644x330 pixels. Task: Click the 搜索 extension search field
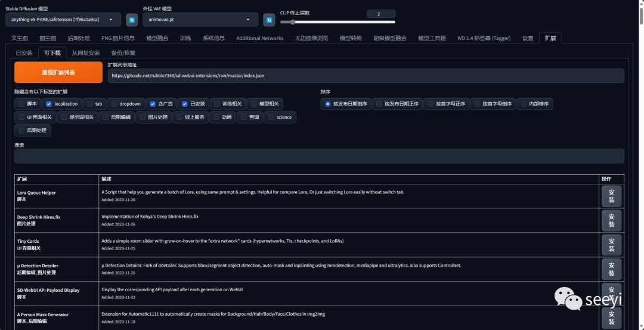pos(319,156)
